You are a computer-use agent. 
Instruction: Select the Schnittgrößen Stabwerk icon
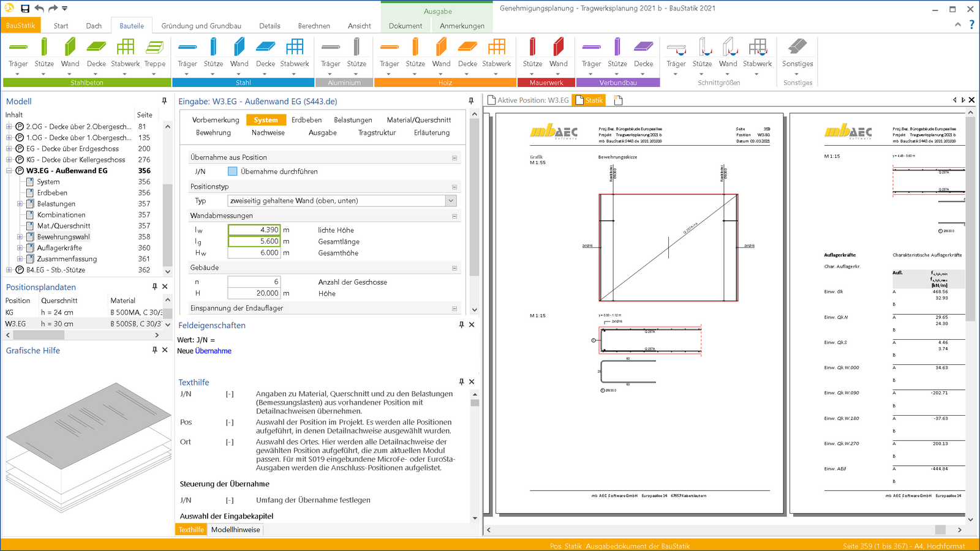pos(758,48)
